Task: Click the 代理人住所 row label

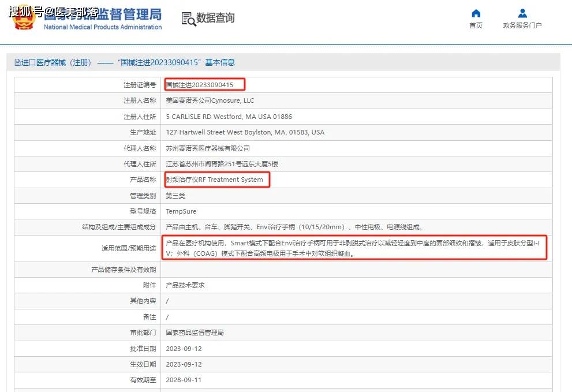Action: [140, 164]
